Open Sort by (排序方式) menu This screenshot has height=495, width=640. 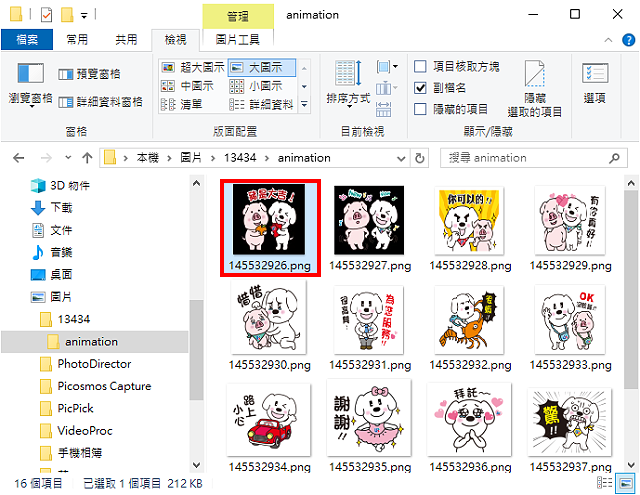tap(348, 84)
